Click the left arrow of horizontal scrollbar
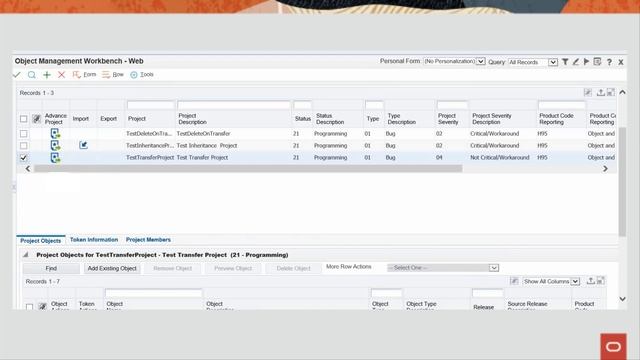Screen dimensions: 640x360 (28, 169)
